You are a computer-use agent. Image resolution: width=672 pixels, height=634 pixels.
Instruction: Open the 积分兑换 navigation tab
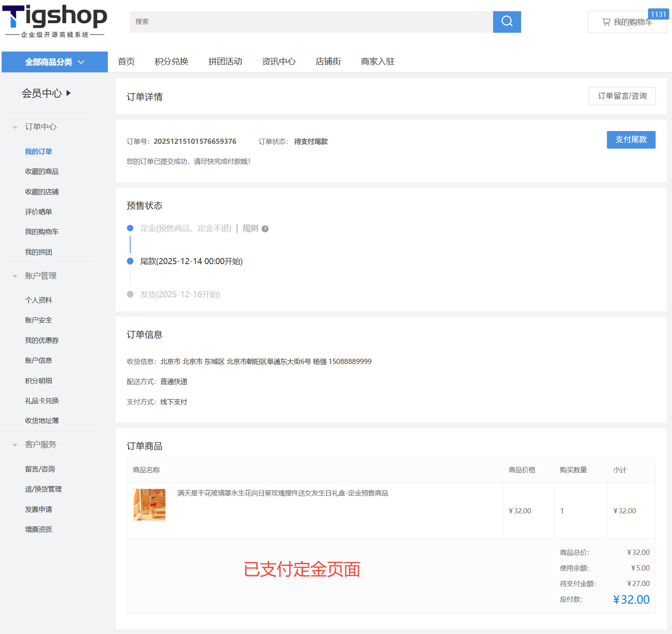tap(171, 62)
